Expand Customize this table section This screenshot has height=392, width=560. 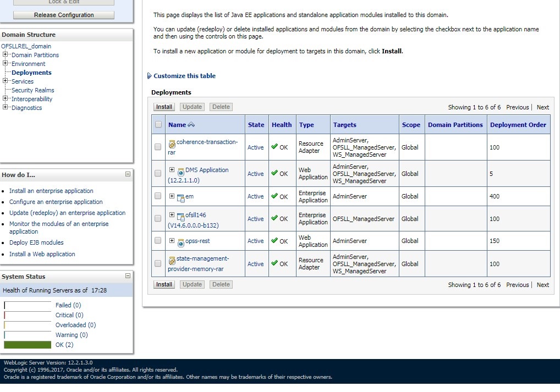tap(149, 76)
